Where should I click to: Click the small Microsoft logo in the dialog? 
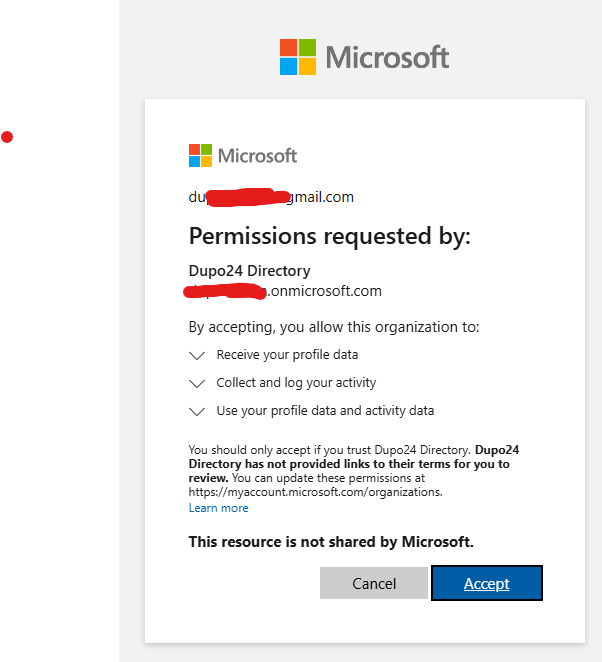click(243, 156)
